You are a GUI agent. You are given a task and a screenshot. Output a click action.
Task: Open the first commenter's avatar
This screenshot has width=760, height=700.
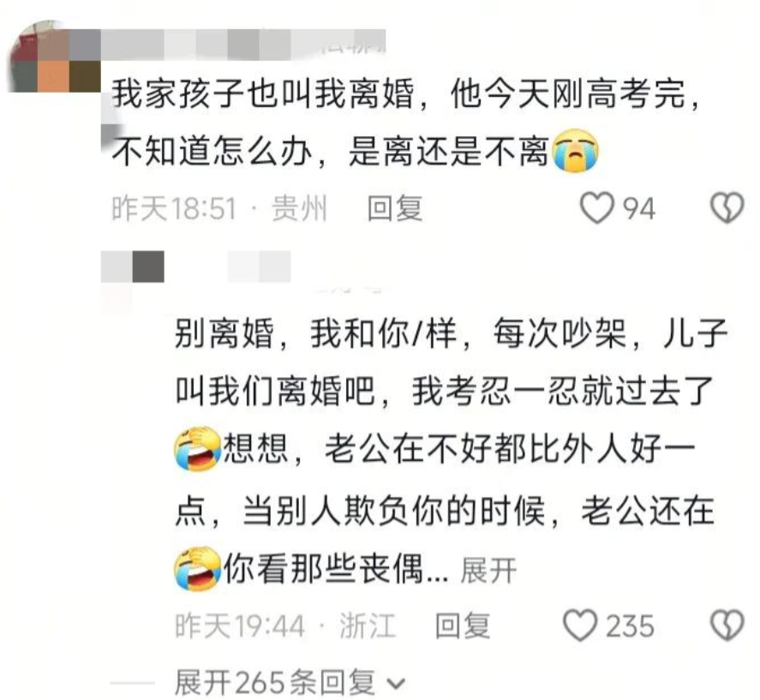(53, 57)
